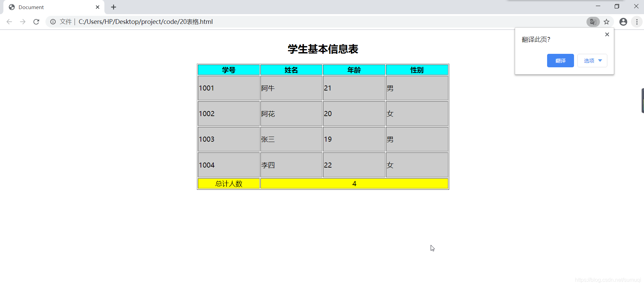
Task: Click the address bar URL
Action: click(x=146, y=22)
